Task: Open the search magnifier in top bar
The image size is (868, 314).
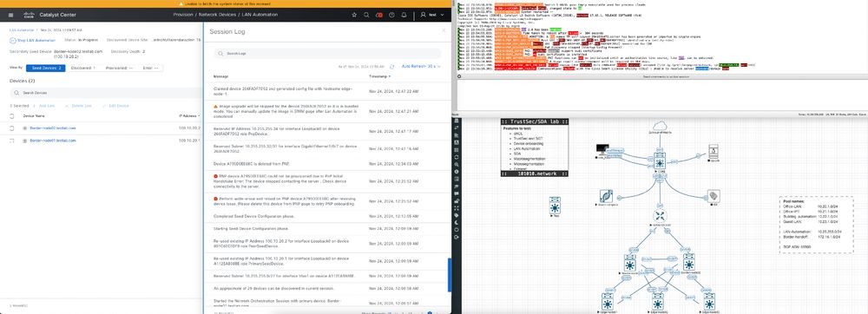Action: [366, 15]
